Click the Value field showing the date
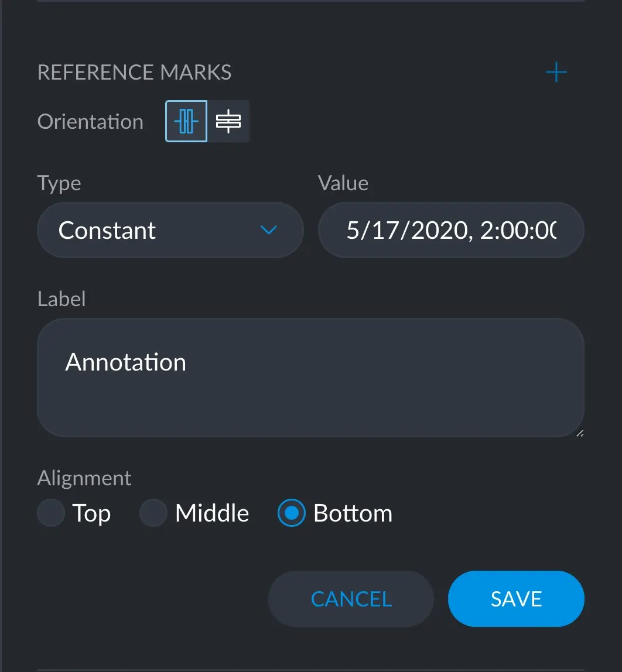Screen dimensions: 622x672 (x=451, y=230)
